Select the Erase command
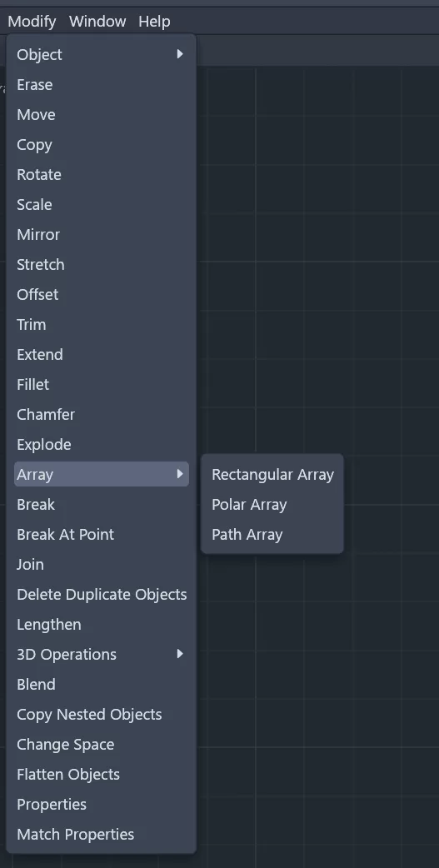 102,84
